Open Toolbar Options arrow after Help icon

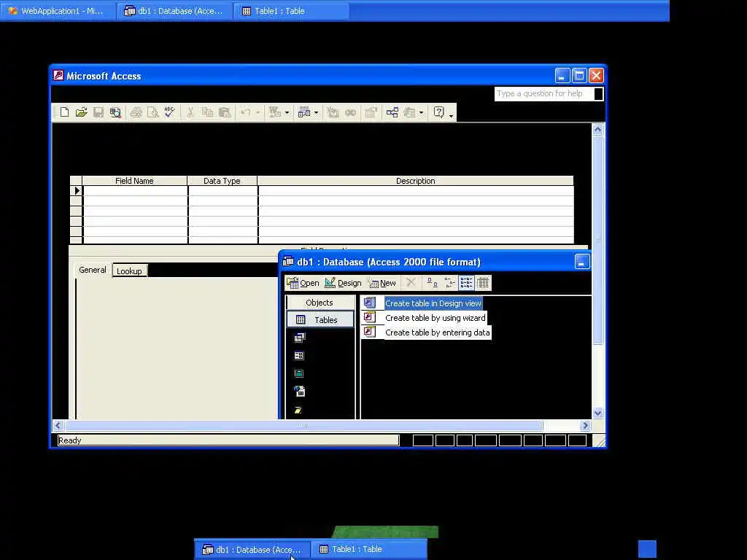click(451, 114)
